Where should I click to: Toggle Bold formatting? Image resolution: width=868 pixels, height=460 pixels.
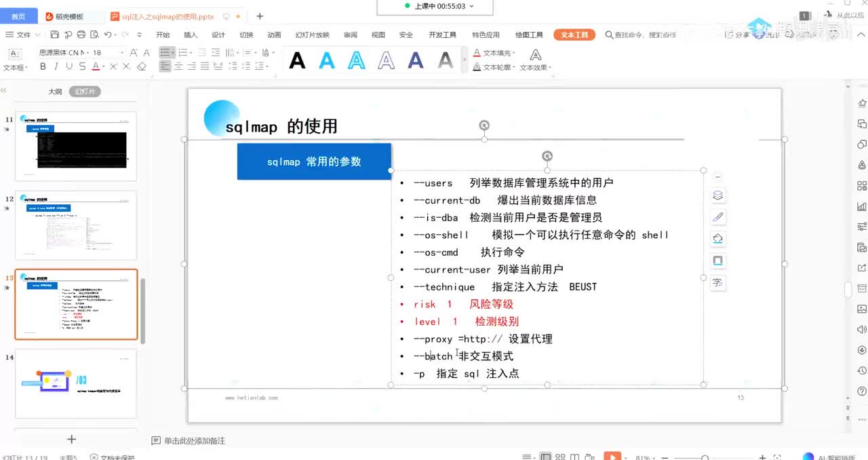(43, 66)
